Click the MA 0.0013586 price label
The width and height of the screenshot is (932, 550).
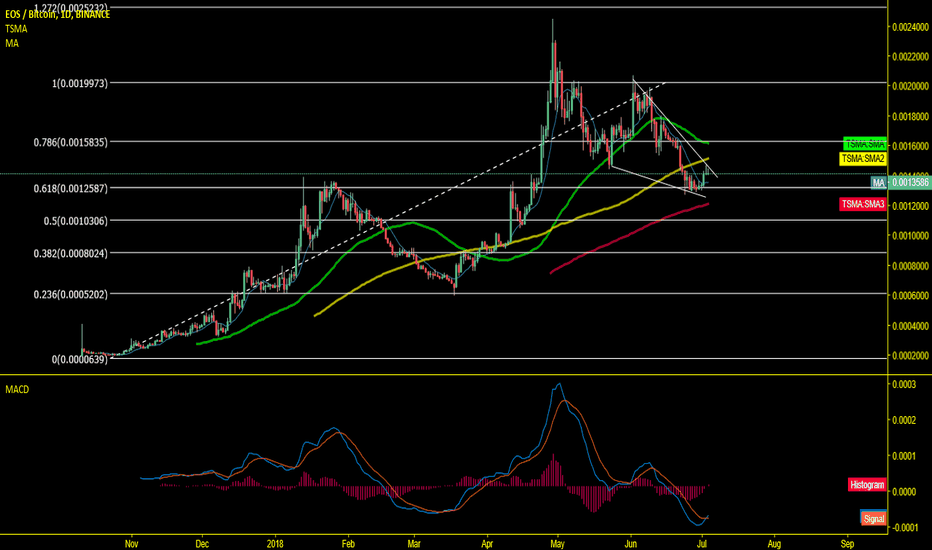[x=900, y=183]
